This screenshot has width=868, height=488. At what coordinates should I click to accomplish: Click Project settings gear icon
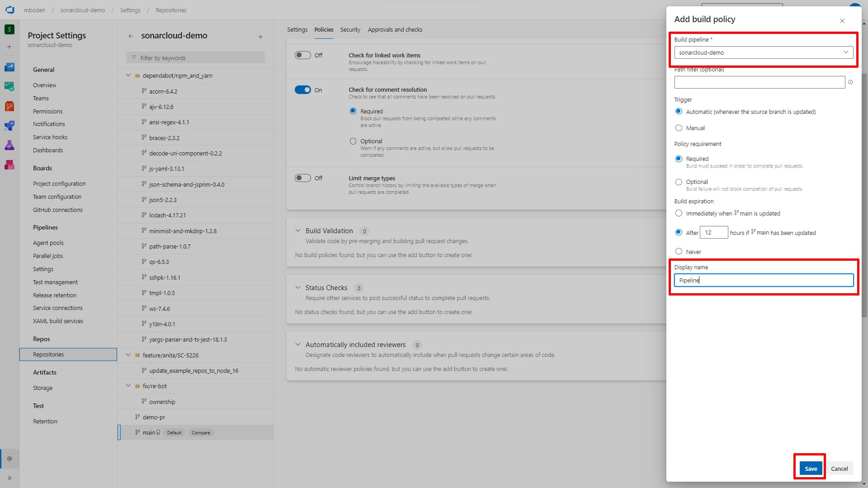[x=9, y=459]
